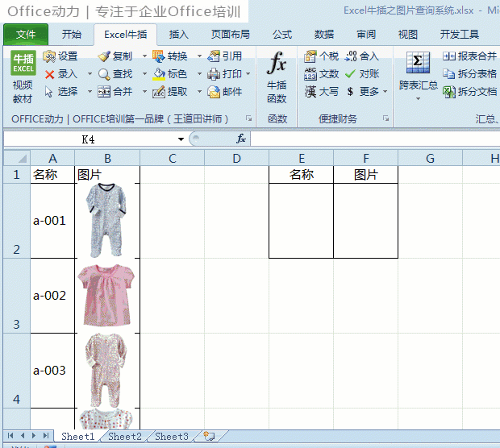Click the 舍入 rounding icon
The width and height of the screenshot is (500, 448).
(x=351, y=56)
